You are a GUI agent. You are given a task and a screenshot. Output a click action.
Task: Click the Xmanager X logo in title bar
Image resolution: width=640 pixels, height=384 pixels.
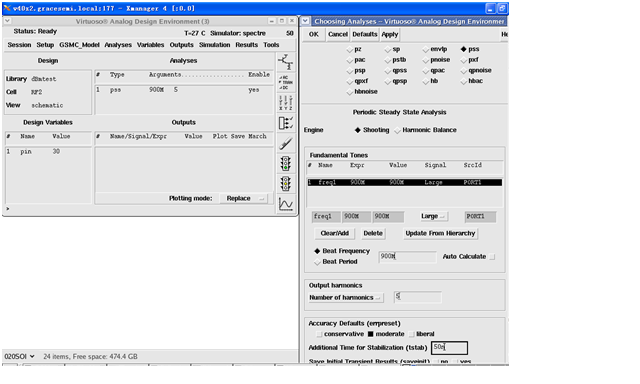point(7,8)
